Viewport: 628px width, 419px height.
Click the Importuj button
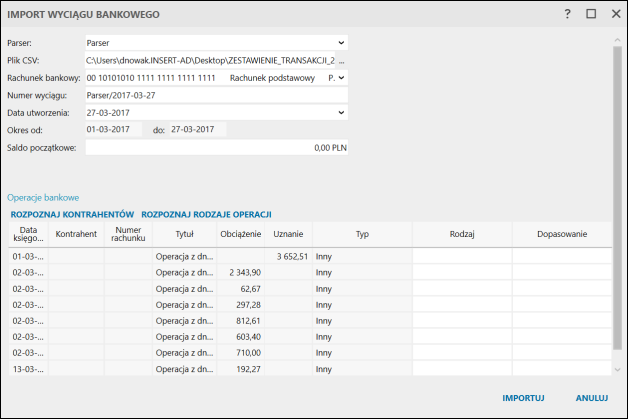coord(523,398)
